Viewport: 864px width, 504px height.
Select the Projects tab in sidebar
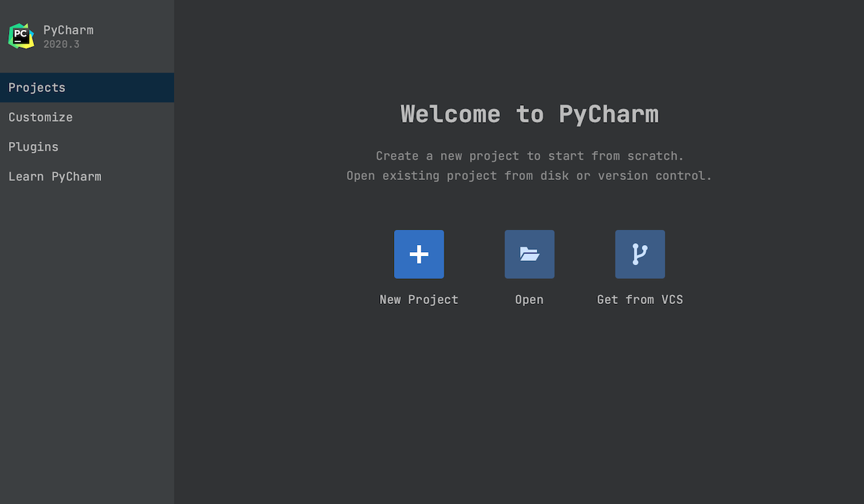pyautogui.click(x=87, y=88)
